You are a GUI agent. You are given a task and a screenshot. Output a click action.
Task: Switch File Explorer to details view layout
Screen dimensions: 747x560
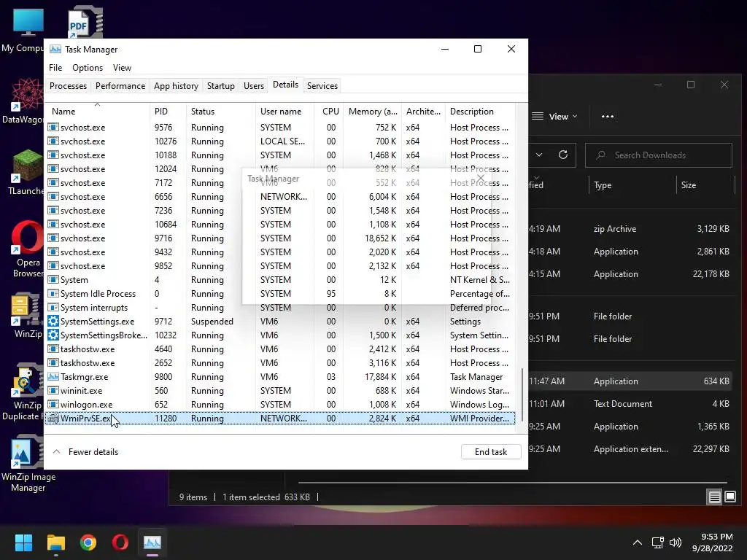coord(715,497)
